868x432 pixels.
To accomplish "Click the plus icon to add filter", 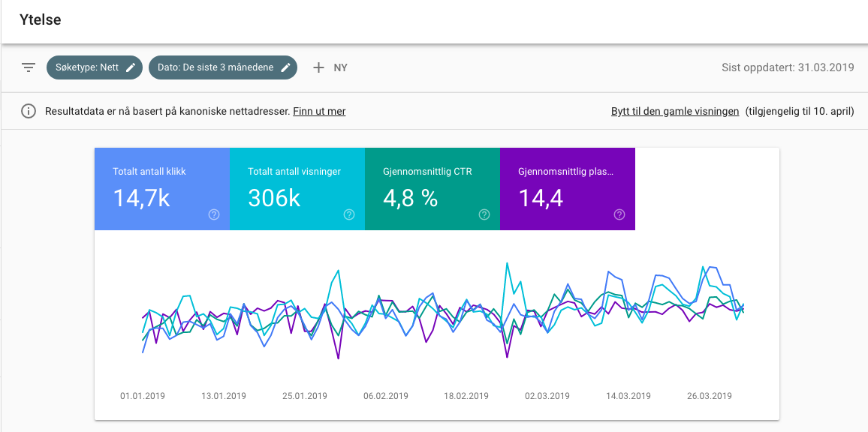I will 318,67.
